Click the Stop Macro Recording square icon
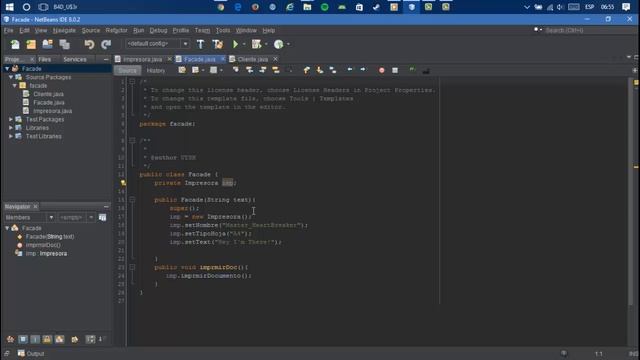The height and width of the screenshot is (360, 640). click(395, 71)
